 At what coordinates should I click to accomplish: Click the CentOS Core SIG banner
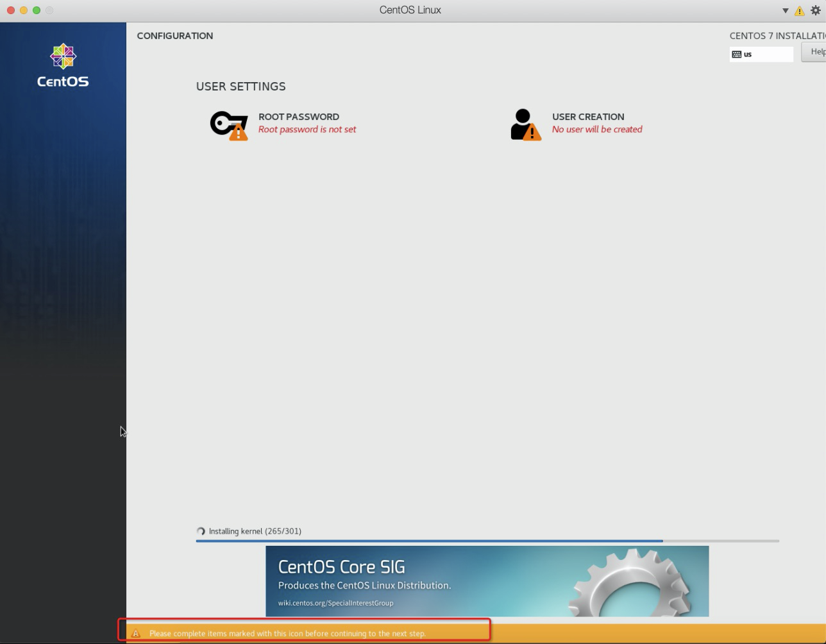(487, 581)
